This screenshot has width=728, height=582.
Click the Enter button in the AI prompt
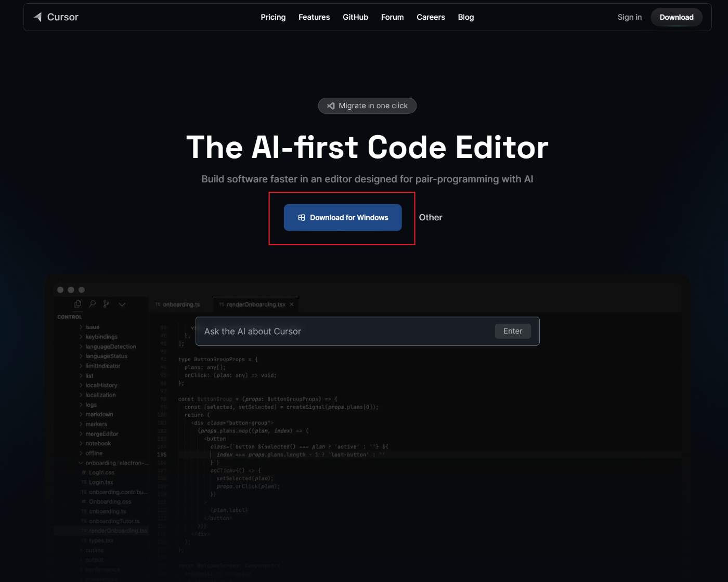coord(513,331)
